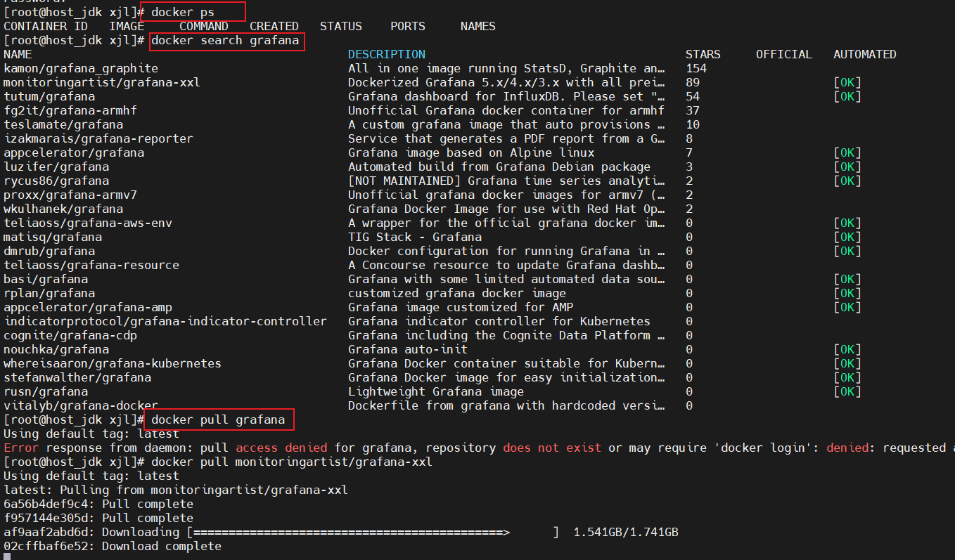
Task: Select rusn/grafana image name
Action: click(46, 391)
